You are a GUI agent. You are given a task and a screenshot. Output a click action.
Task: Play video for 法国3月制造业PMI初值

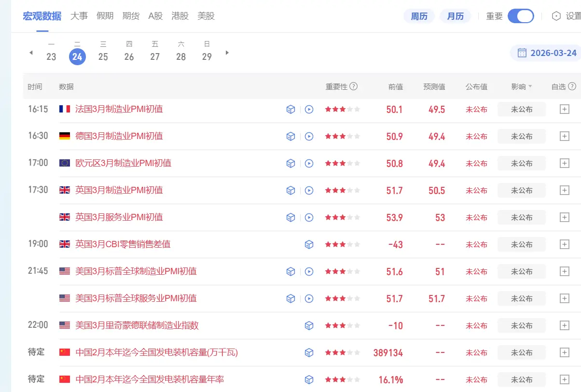[309, 110]
